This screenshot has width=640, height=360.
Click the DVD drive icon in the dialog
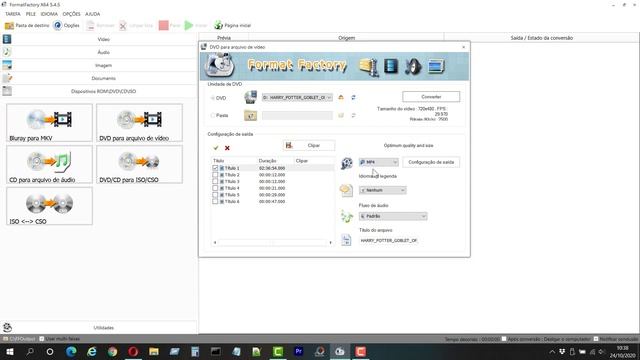[x=250, y=97]
